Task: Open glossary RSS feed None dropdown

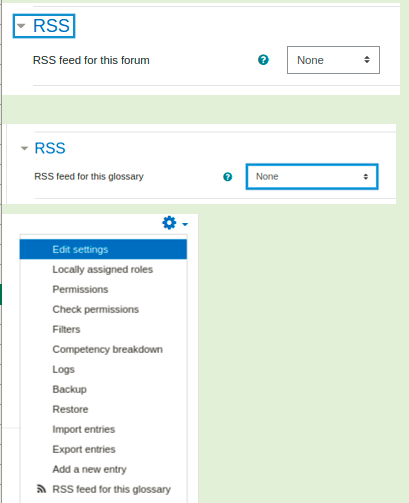Action: (312, 177)
